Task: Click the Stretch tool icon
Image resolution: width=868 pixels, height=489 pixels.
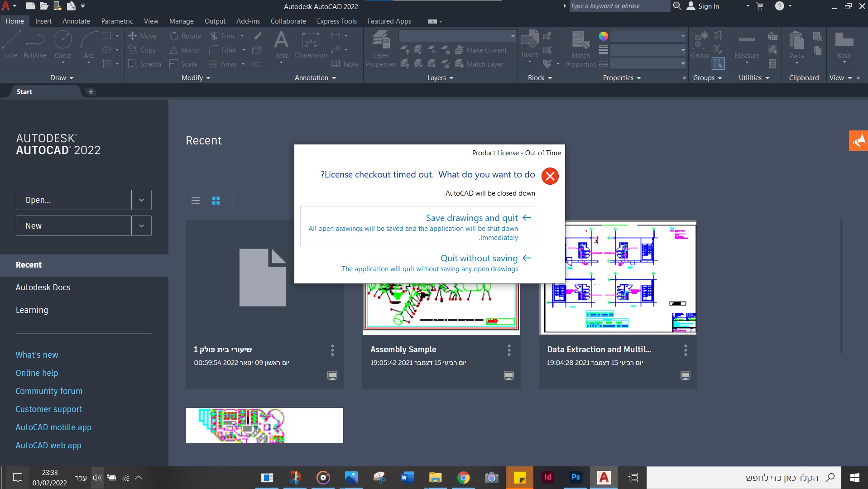Action: (x=133, y=64)
